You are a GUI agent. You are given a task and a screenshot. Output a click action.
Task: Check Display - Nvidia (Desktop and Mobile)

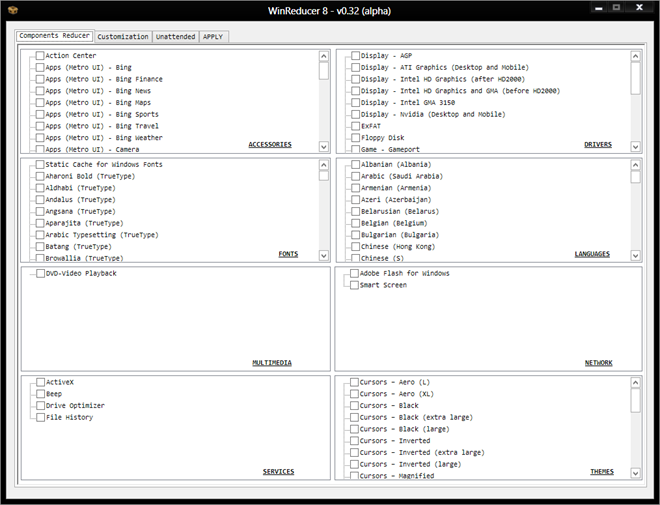point(356,114)
